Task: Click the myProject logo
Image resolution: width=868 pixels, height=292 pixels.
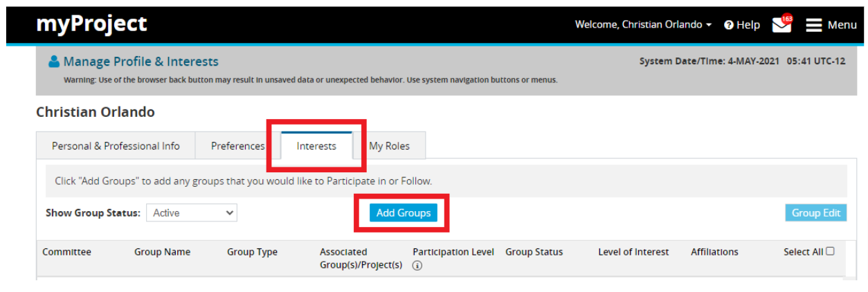Action: point(91,24)
